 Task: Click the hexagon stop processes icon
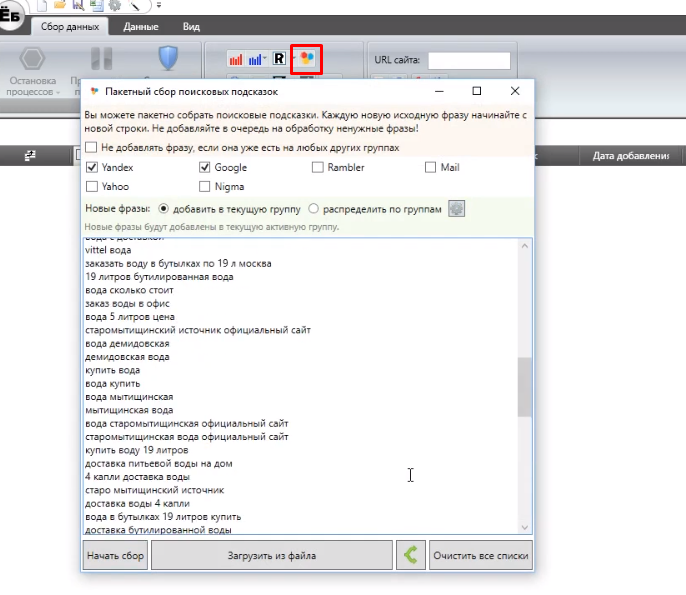click(x=32, y=58)
